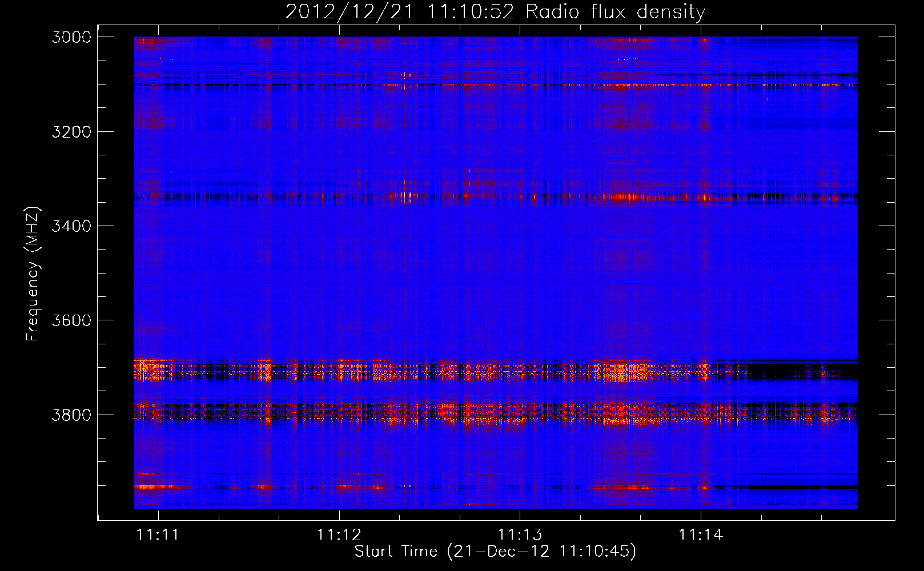Click the 11:11 time tick label

(158, 535)
